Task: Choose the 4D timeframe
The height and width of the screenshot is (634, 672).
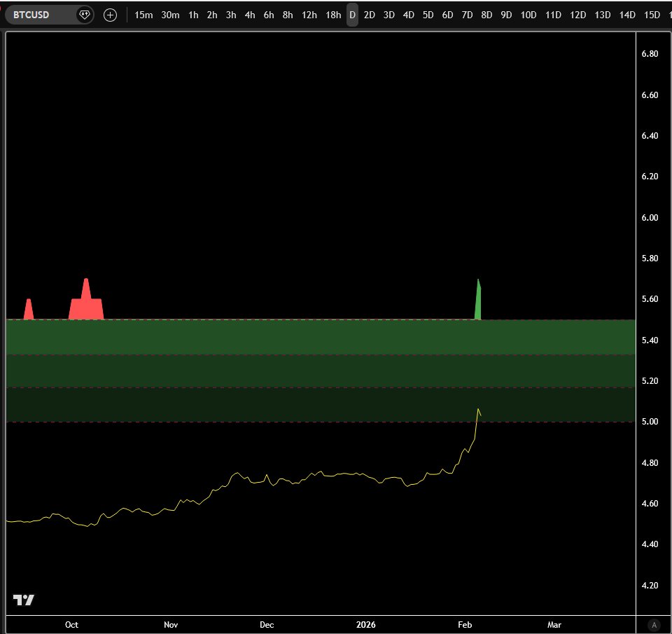Action: pos(408,15)
